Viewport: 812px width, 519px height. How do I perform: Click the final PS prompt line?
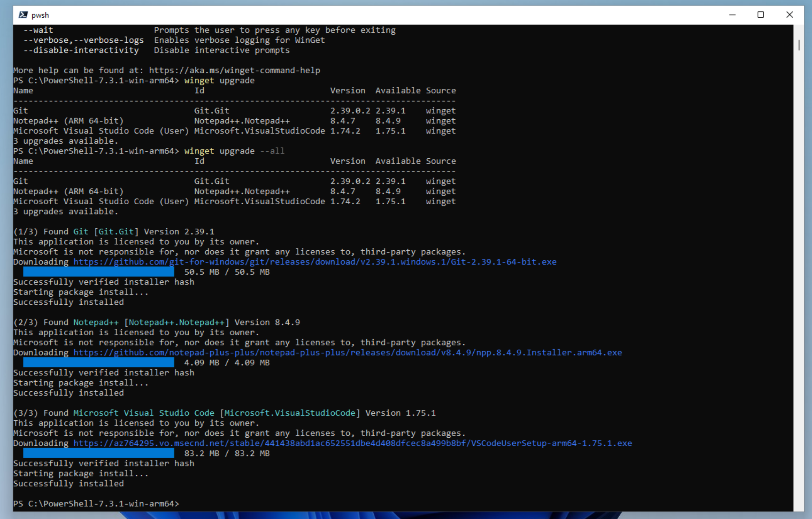pos(96,504)
